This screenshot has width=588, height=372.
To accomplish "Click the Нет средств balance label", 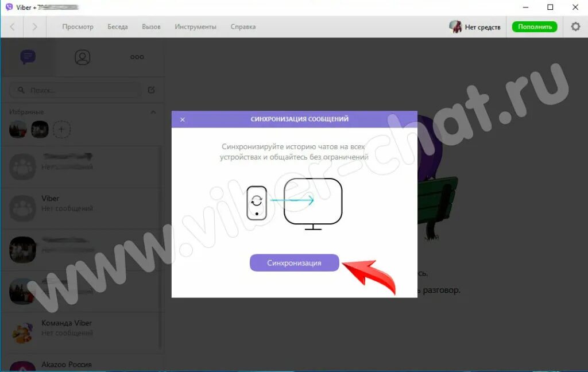I will [482, 27].
